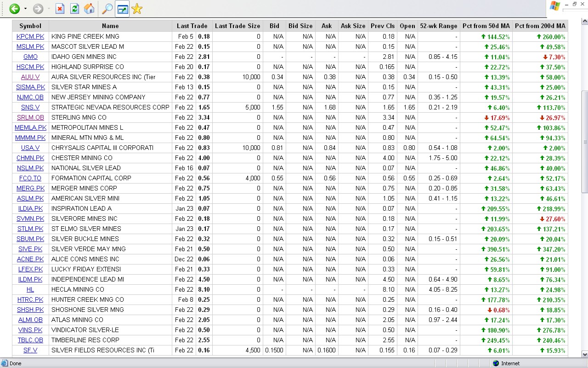Select the HECLA MINING CO name cell
The height and width of the screenshot is (368, 588).
point(110,289)
